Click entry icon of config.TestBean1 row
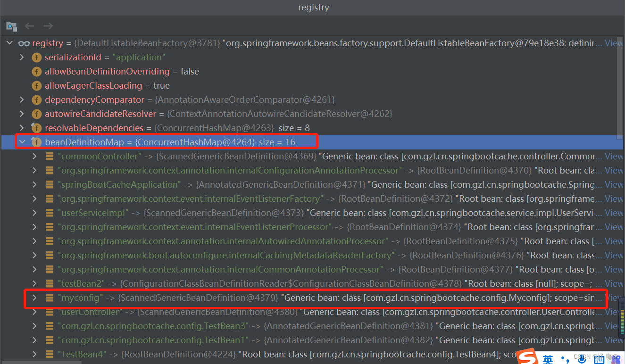625x364 pixels. [x=49, y=340]
